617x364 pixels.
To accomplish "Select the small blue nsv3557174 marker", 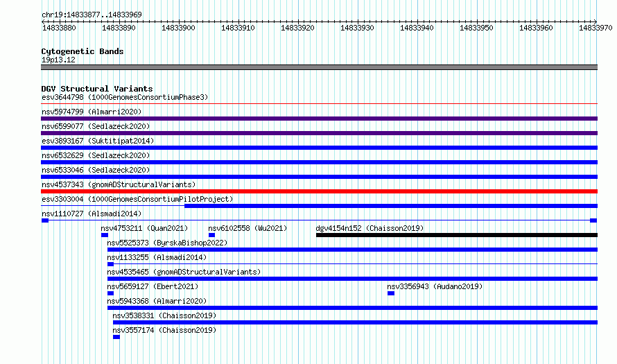I will pos(116,337).
